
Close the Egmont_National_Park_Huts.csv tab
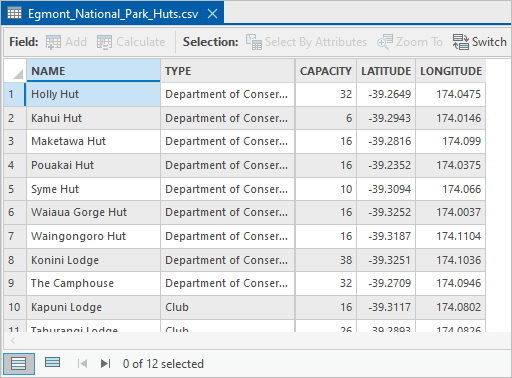pyautogui.click(x=212, y=14)
